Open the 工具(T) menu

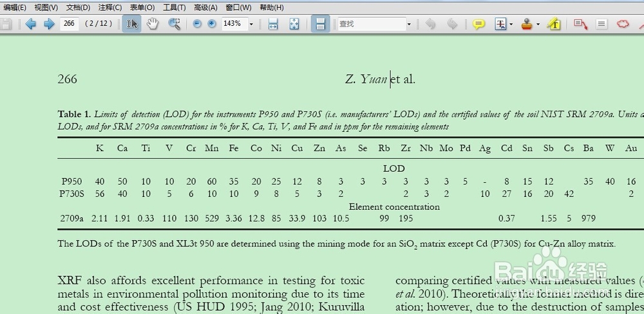(174, 7)
